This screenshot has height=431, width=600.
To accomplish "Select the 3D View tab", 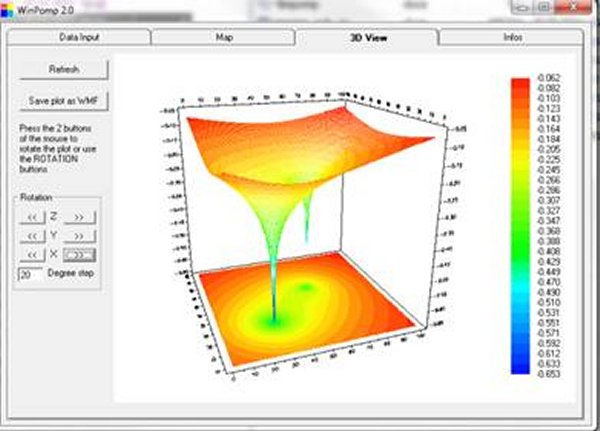I will click(x=367, y=37).
